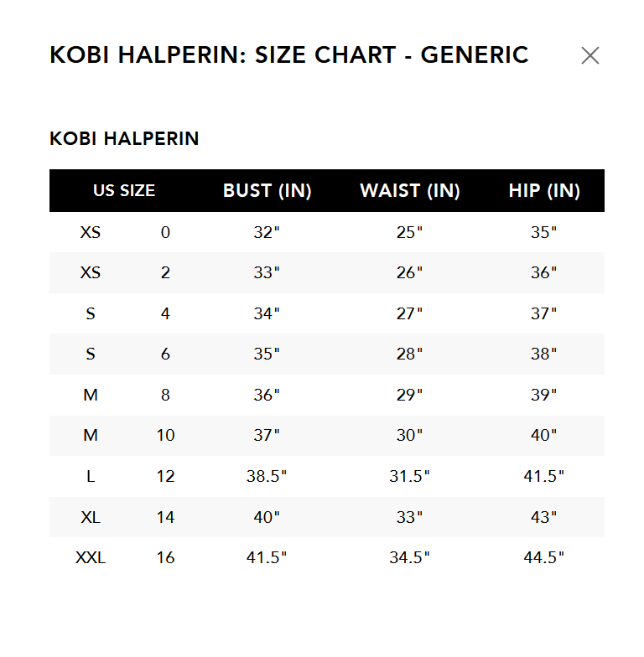Viewport: 644px width, 657px height.
Task: Click the BUST (IN) column header
Action: tap(267, 190)
